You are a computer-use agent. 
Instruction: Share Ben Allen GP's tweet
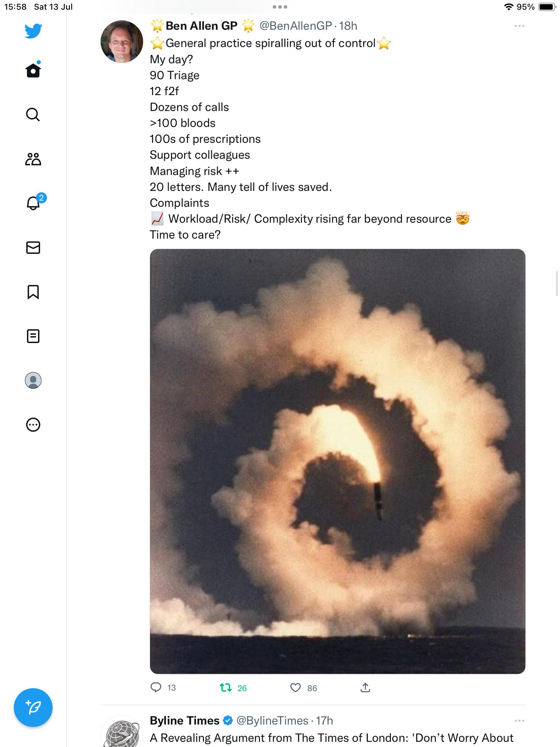click(365, 688)
